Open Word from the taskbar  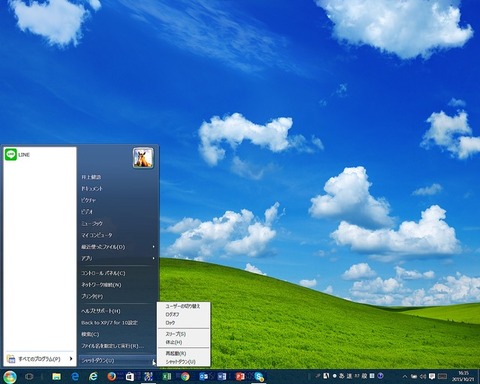tap(222, 377)
